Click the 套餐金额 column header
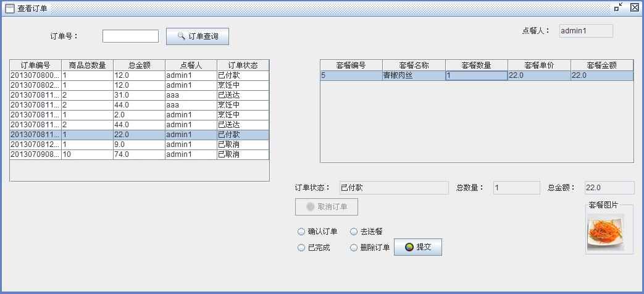The width and height of the screenshot is (644, 294). [603, 65]
